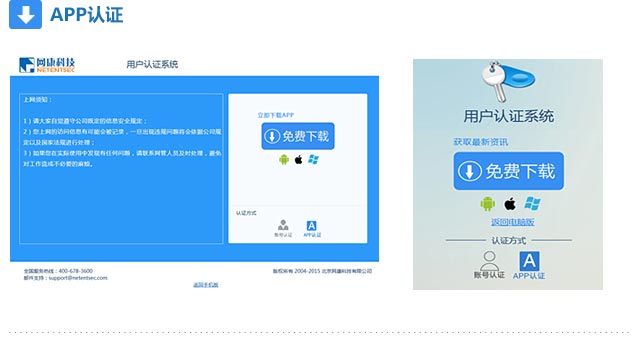Click Apple icon in desktop panel
This screenshot has height=363, width=633.
(x=298, y=160)
